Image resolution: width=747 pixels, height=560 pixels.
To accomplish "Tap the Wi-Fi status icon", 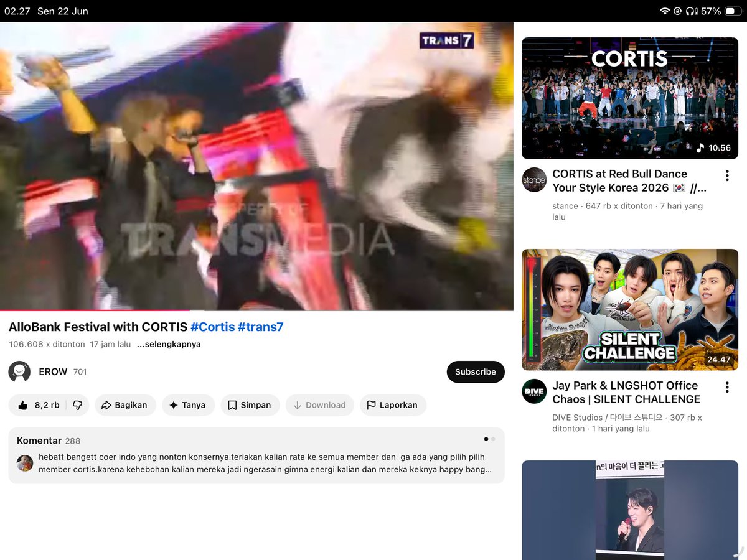I will point(665,11).
